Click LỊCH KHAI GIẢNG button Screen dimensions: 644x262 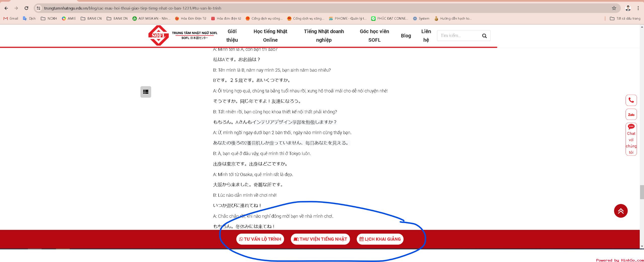[x=380, y=239]
